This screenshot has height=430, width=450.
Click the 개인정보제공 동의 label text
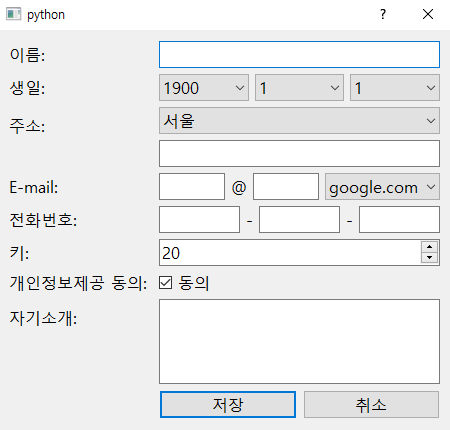78,283
